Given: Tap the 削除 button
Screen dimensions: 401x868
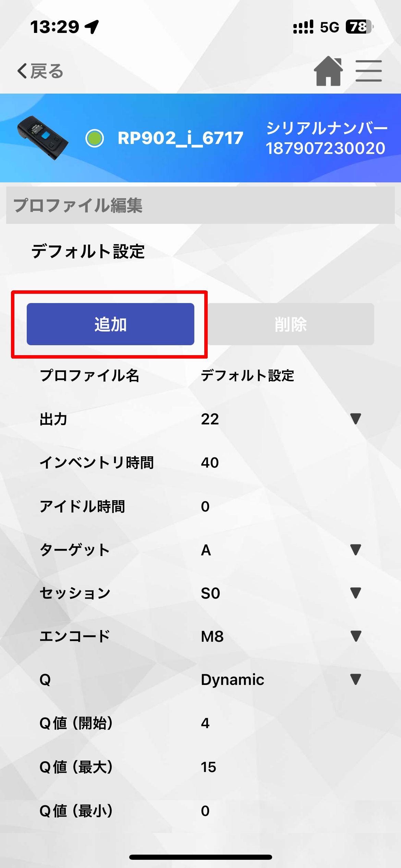Looking at the screenshot, I should point(291,324).
